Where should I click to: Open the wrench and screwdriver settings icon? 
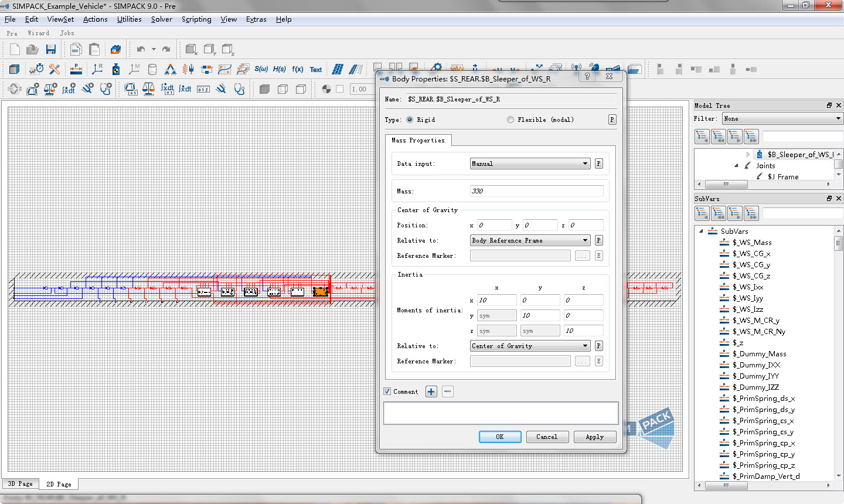tap(55, 69)
